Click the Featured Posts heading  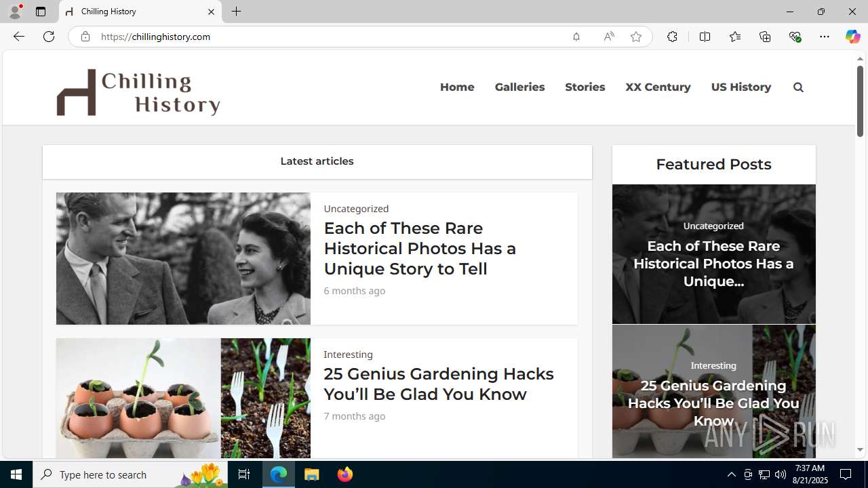click(x=713, y=164)
